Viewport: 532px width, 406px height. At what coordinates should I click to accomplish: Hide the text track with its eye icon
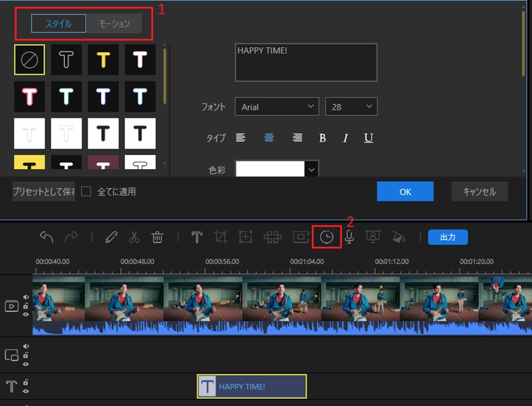(26, 391)
